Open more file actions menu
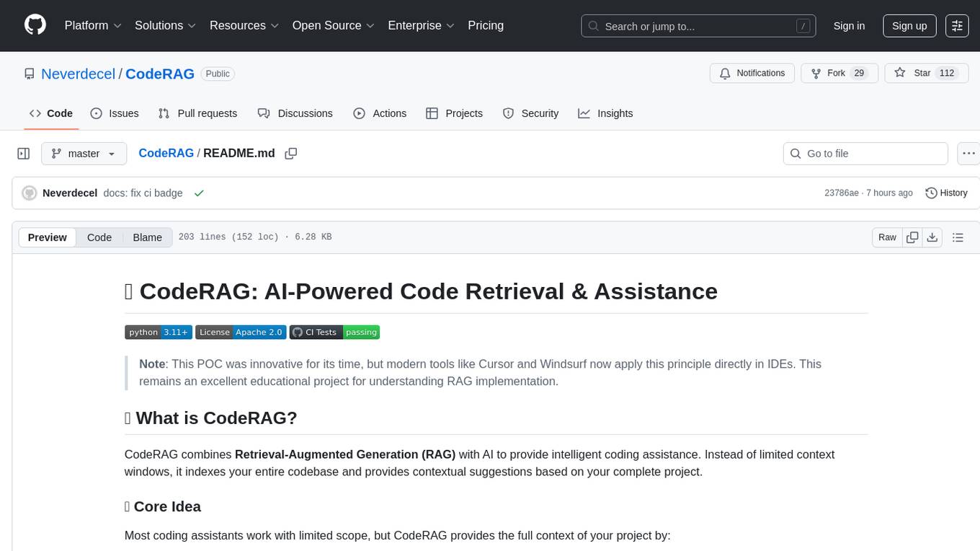 click(x=968, y=154)
